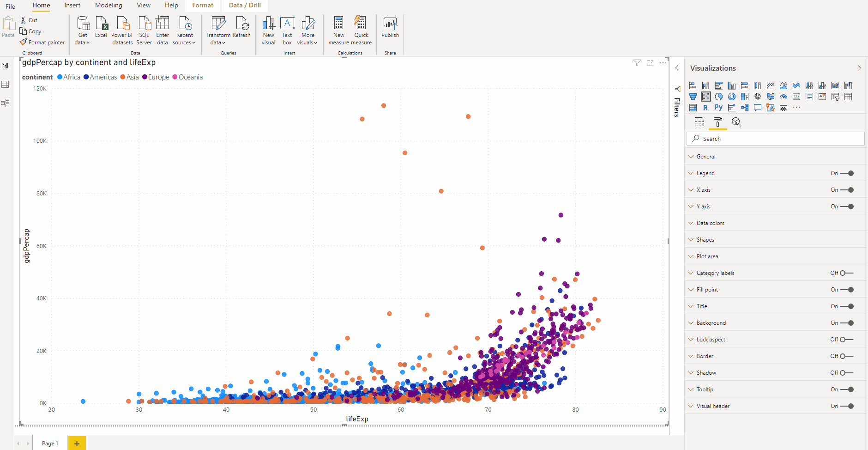The image size is (868, 450).
Task: Turn off the Legend toggle
Action: 847,173
